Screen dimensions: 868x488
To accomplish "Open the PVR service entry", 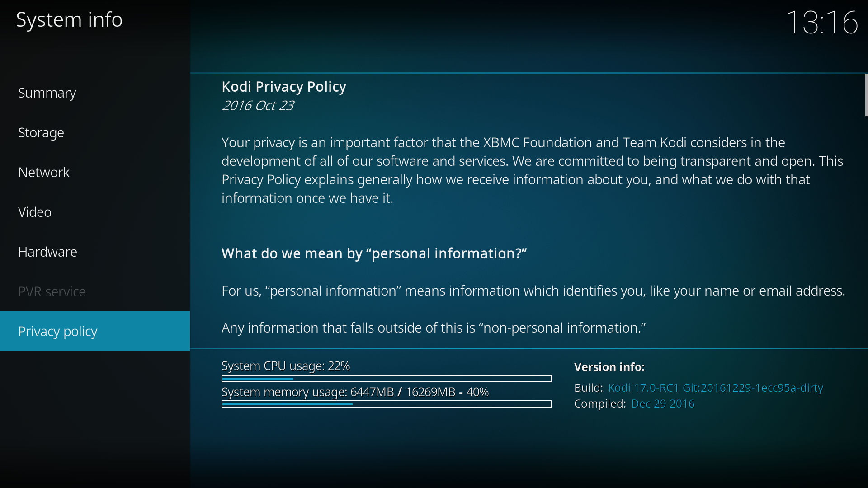I will (95, 291).
